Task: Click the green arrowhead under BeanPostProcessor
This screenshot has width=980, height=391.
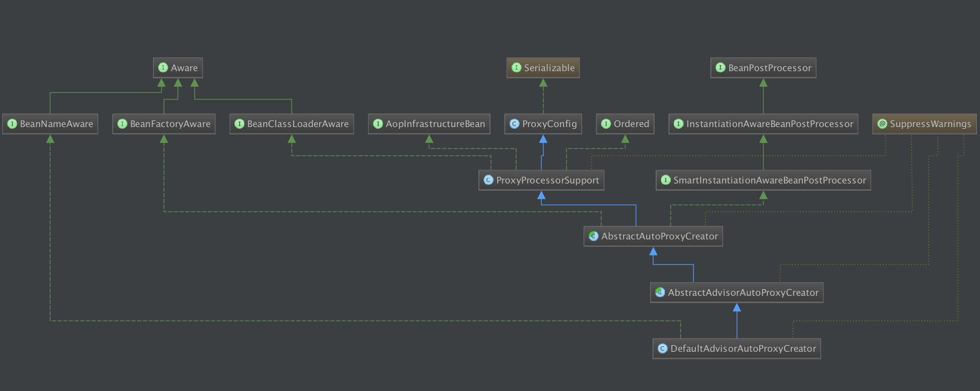Action: pyautogui.click(x=763, y=83)
